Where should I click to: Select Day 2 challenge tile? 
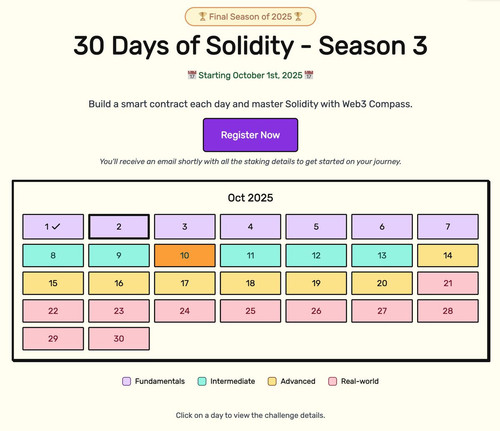[x=119, y=227]
